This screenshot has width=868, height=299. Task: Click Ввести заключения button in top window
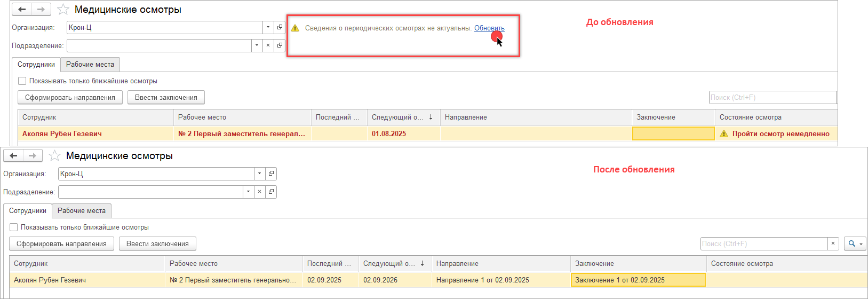click(166, 97)
